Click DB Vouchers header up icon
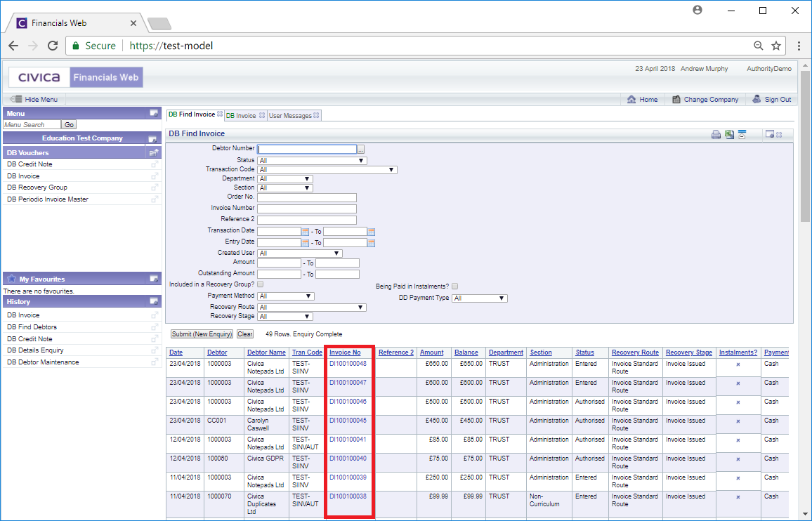The width and height of the screenshot is (812, 521). (154, 152)
